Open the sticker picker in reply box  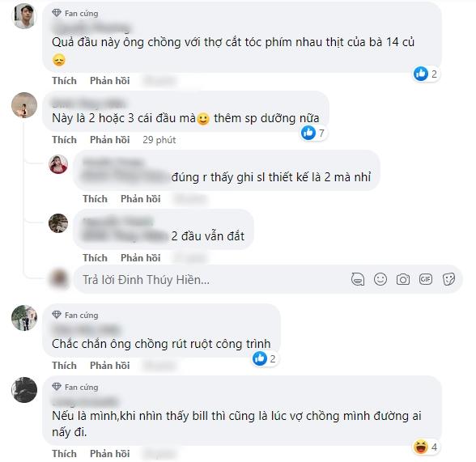[448, 279]
